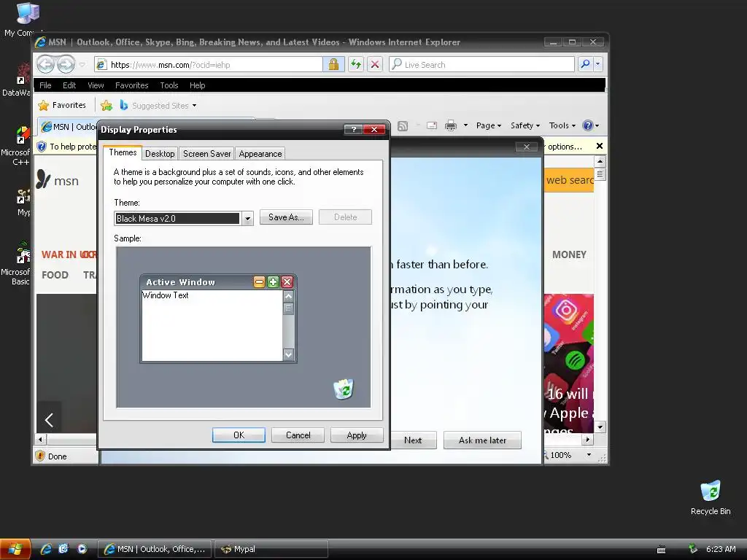Click the keyboard icon in system tray
The width and height of the screenshot is (747, 560).
(x=661, y=550)
